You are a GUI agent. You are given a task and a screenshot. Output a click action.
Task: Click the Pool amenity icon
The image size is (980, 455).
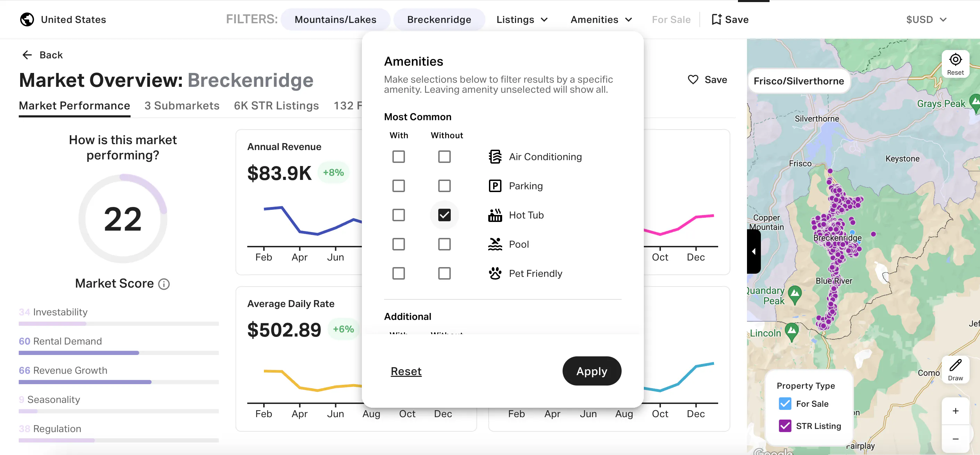coord(495,244)
